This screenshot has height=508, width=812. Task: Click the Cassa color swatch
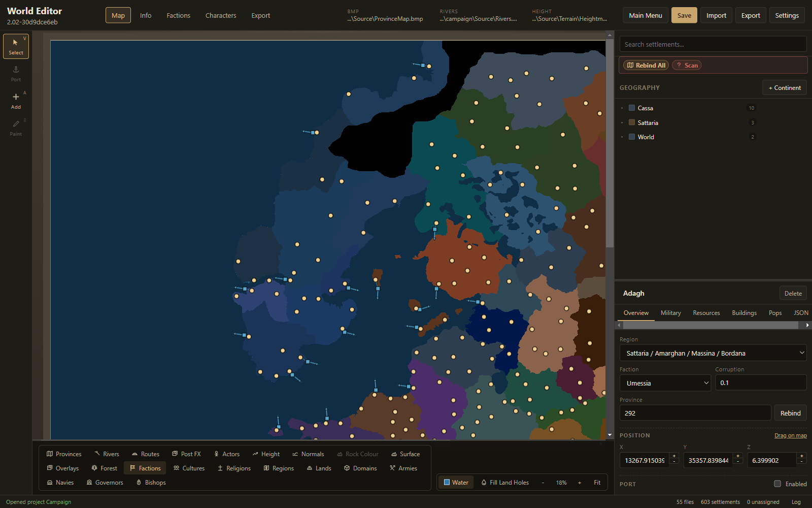(x=632, y=108)
